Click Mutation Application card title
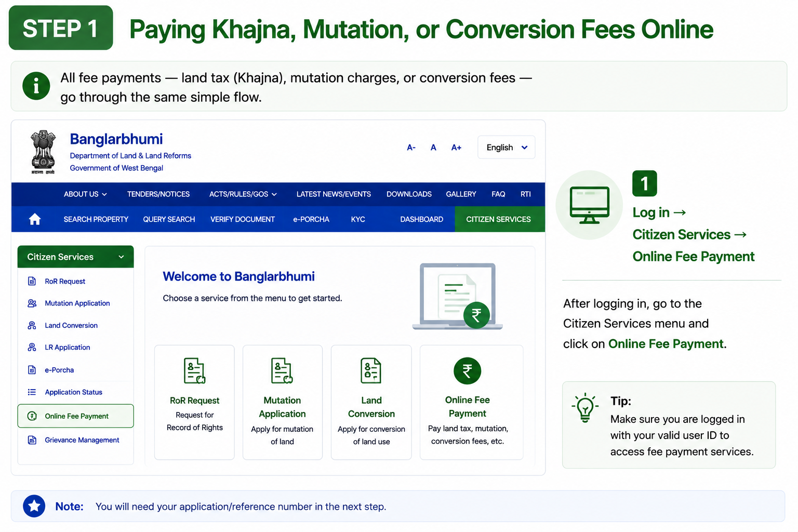The image size is (798, 532). [282, 407]
